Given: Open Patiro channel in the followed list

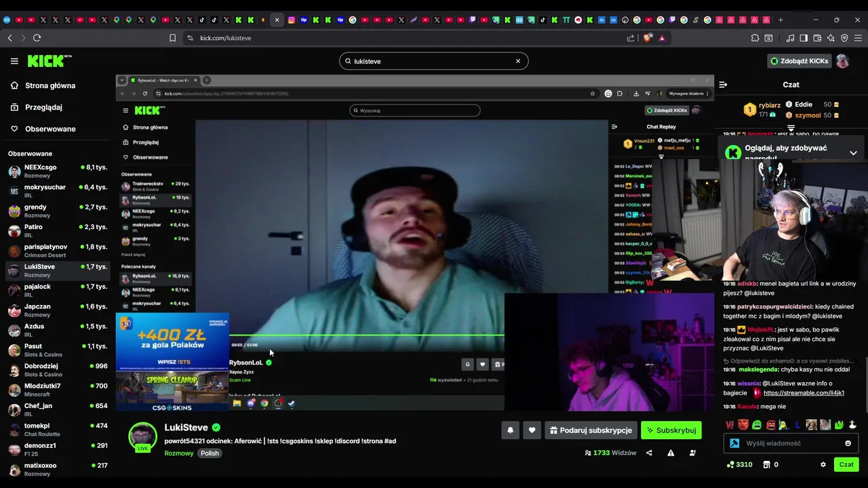Looking at the screenshot, I should pyautogui.click(x=58, y=230).
